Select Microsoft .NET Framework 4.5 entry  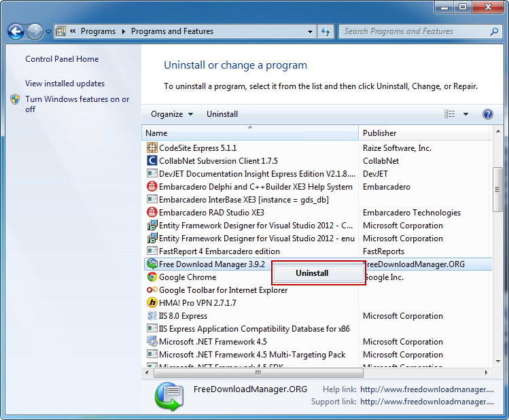coord(213,342)
